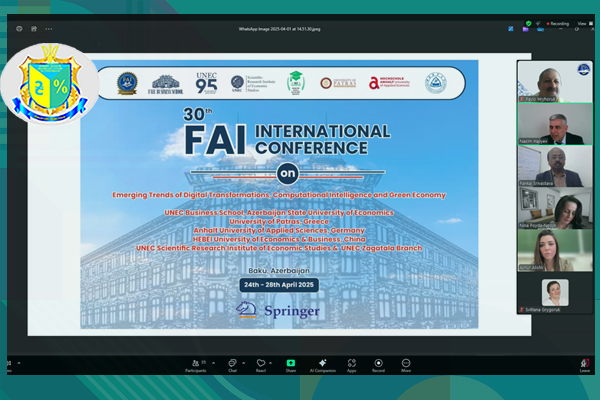The width and height of the screenshot is (600, 400).
Task: Expand the Chat options arrow
Action: coord(244,363)
